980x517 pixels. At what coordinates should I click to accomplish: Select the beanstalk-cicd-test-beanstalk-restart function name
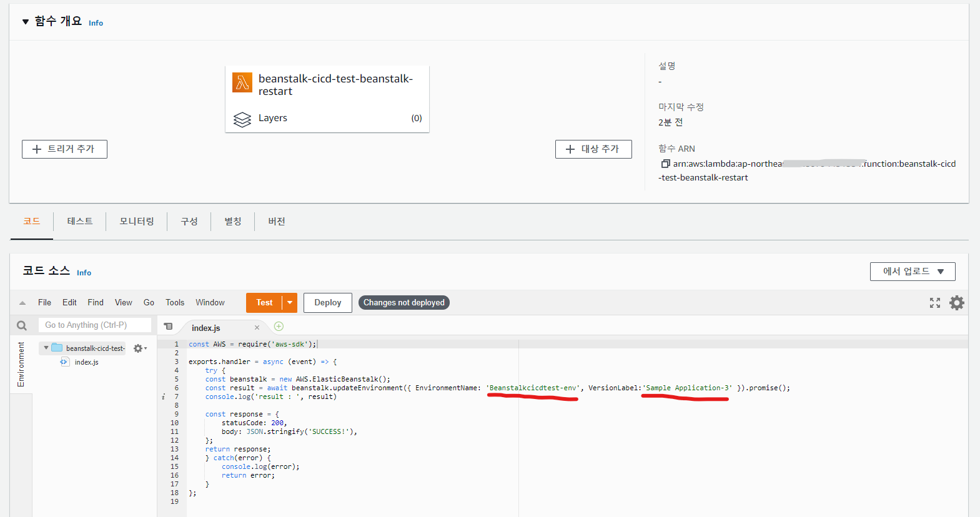coord(335,85)
